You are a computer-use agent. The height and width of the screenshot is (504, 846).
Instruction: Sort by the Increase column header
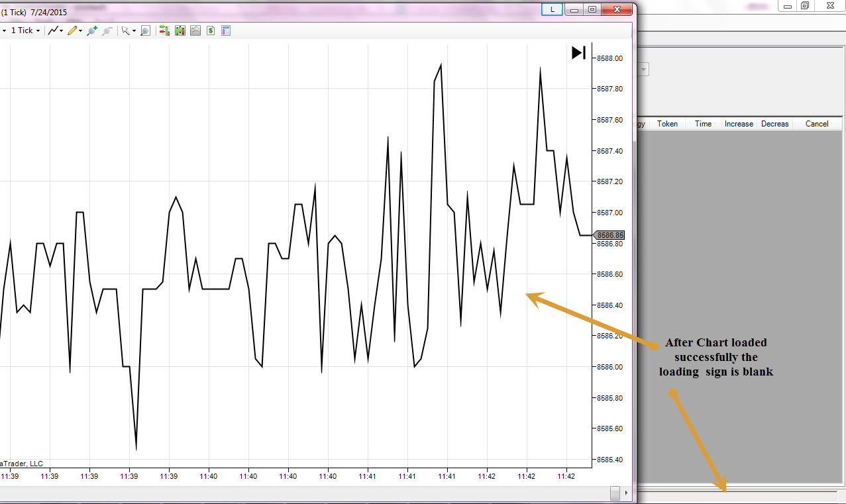coord(739,124)
